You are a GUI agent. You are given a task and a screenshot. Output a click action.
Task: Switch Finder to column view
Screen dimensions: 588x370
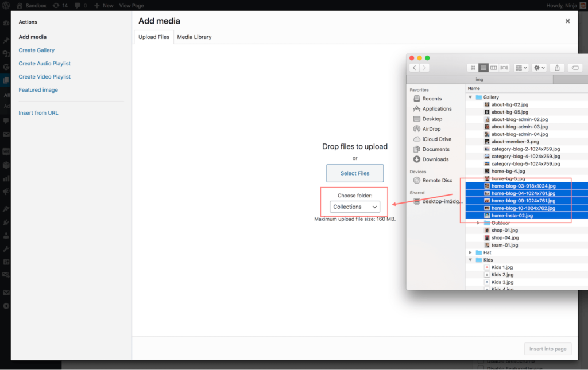[x=494, y=67]
